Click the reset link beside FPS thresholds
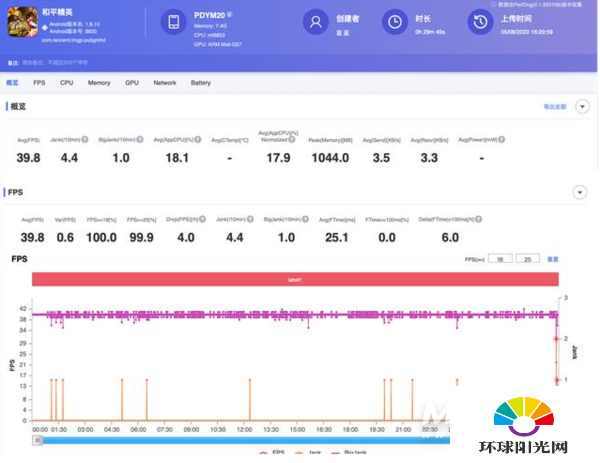 [553, 259]
